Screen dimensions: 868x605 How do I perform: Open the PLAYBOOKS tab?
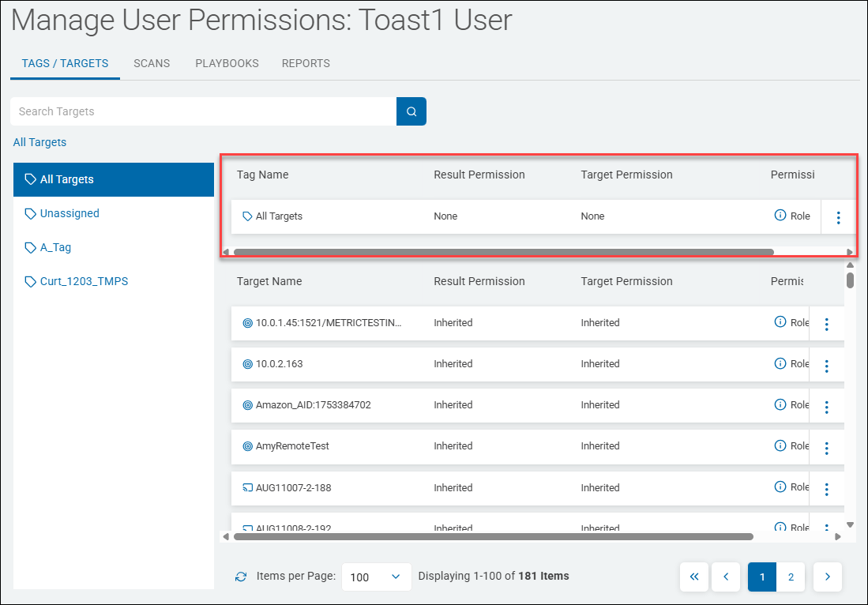[227, 63]
